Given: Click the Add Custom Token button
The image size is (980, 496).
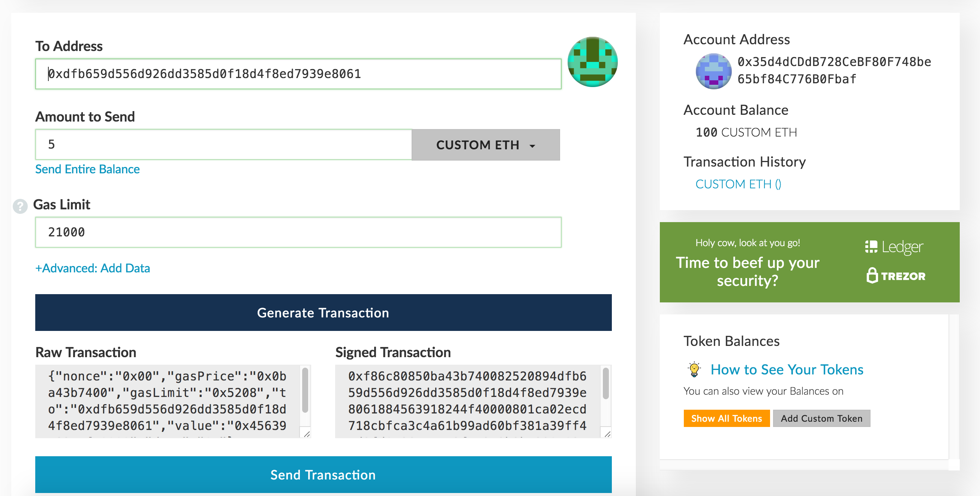Looking at the screenshot, I should pos(821,418).
